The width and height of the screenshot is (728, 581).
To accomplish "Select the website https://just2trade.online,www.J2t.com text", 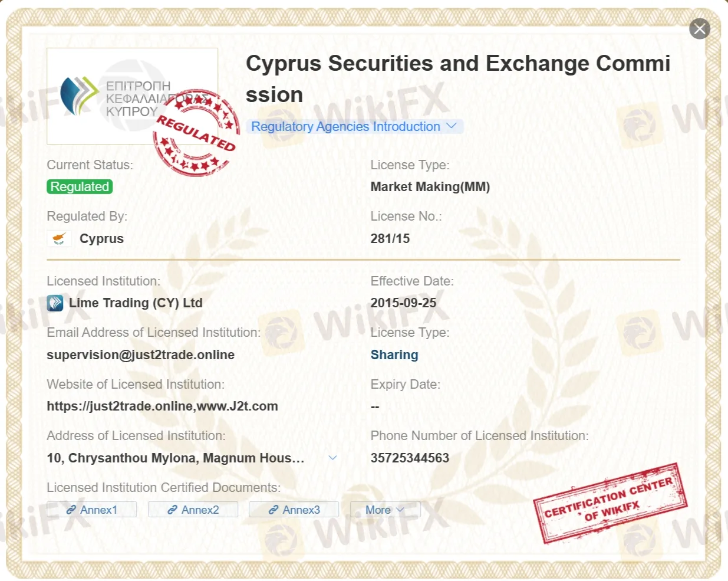I will pyautogui.click(x=163, y=406).
